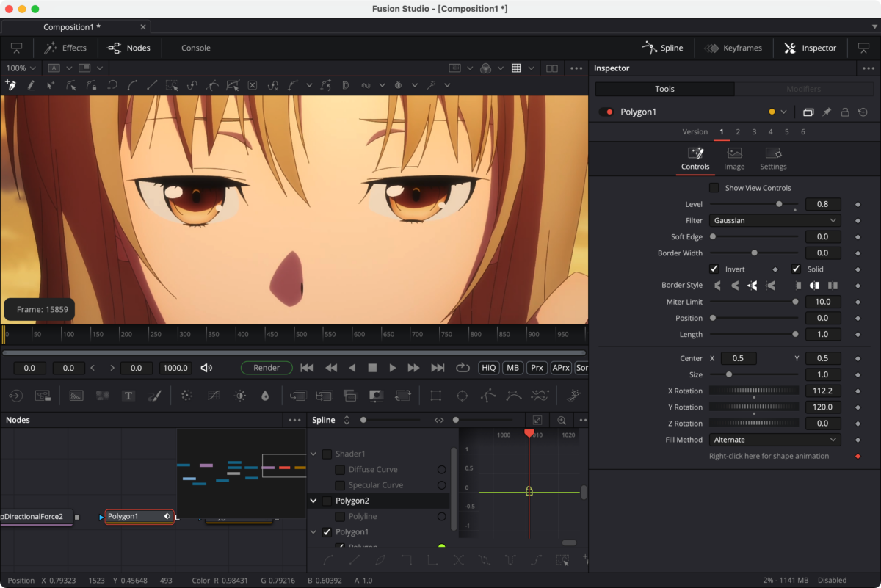Toggle the Prx proxy button
The height and width of the screenshot is (588, 881).
537,368
